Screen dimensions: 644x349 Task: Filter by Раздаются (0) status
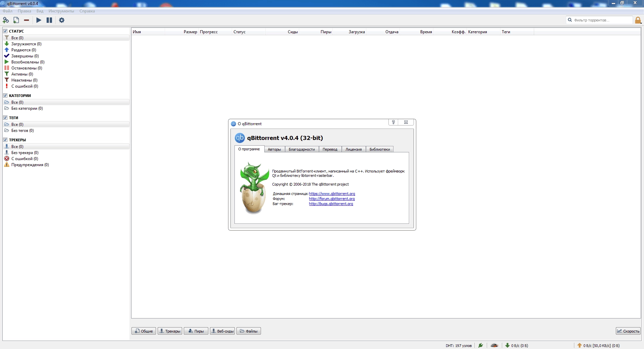click(x=66, y=50)
